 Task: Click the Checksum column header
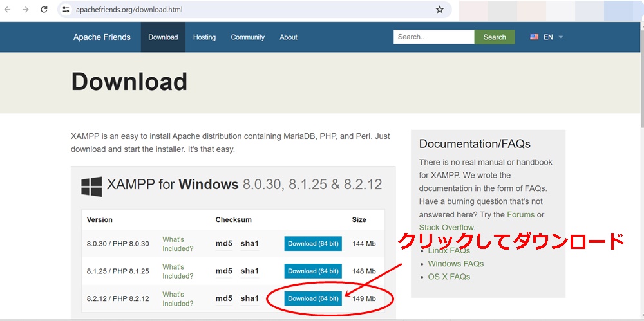pos(233,219)
